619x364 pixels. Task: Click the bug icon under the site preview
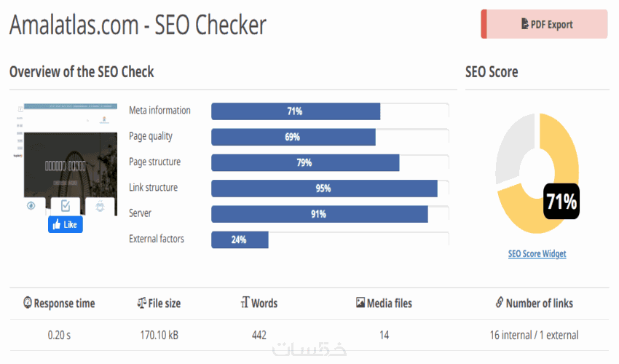point(100,206)
